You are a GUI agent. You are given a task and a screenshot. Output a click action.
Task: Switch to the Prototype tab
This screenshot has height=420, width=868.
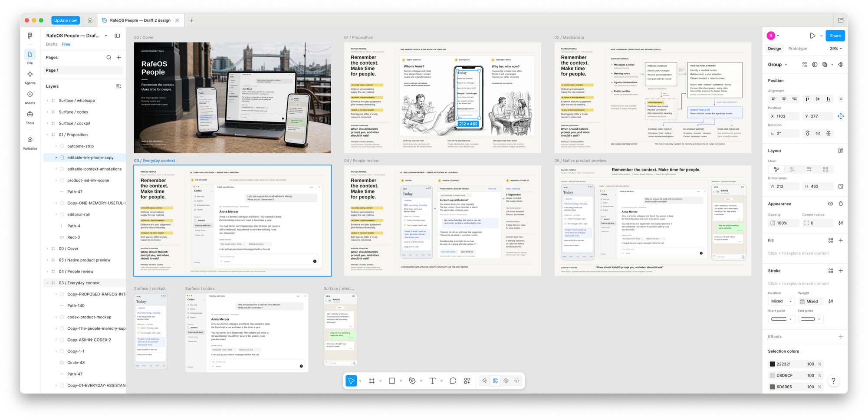coord(798,49)
